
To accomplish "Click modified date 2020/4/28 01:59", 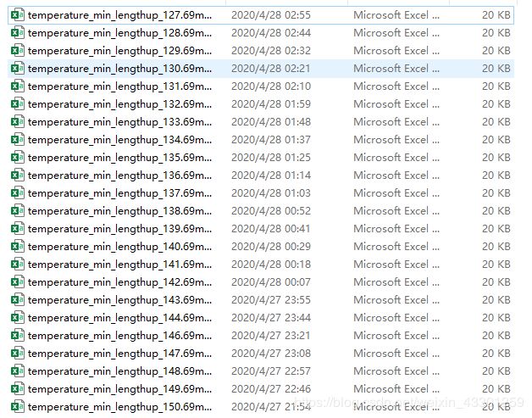I will [271, 104].
